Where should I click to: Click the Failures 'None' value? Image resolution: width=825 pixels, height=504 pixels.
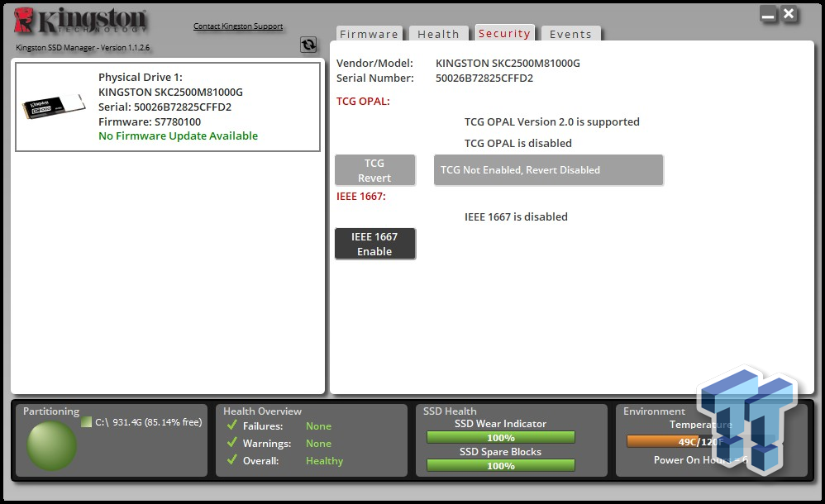click(x=318, y=426)
